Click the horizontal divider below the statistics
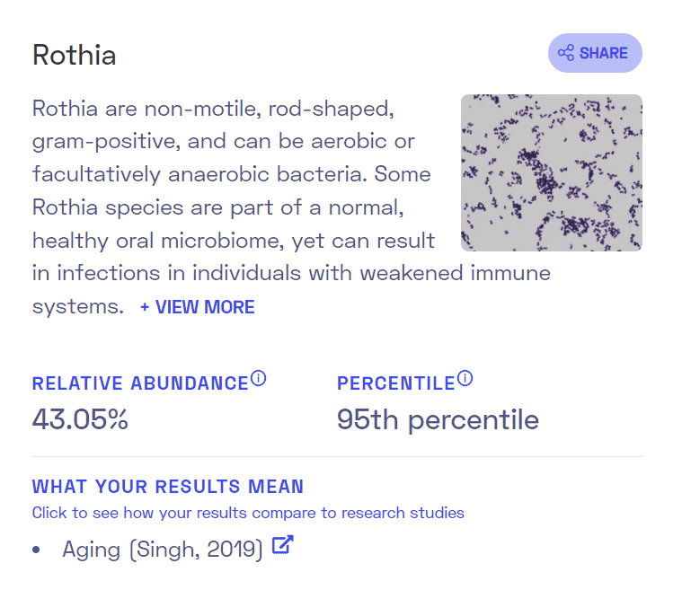This screenshot has height=616, width=682. click(337, 457)
